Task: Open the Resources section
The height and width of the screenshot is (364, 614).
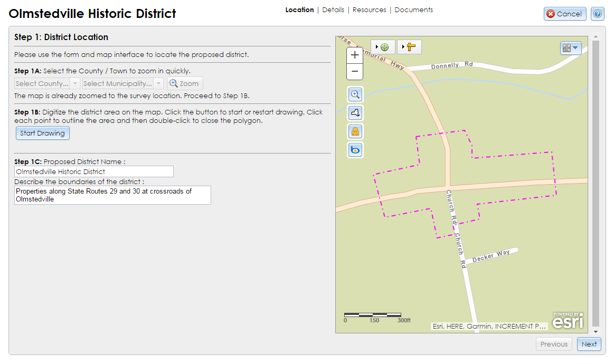Action: [369, 9]
